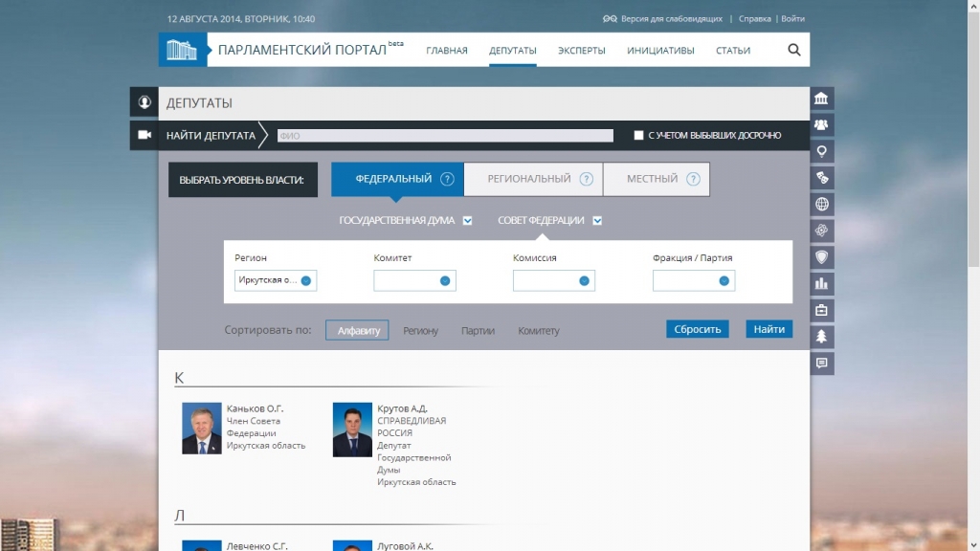Open the Справка link

[754, 19]
